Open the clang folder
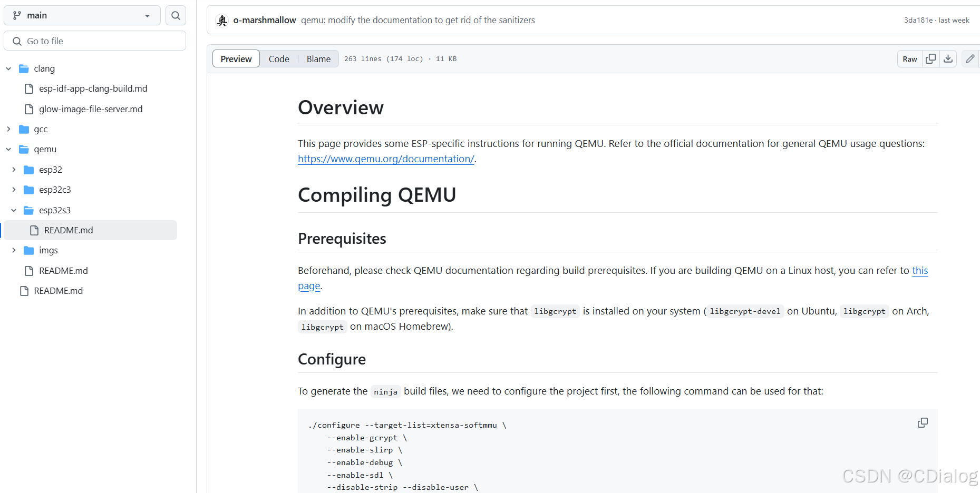980x493 pixels. click(44, 68)
